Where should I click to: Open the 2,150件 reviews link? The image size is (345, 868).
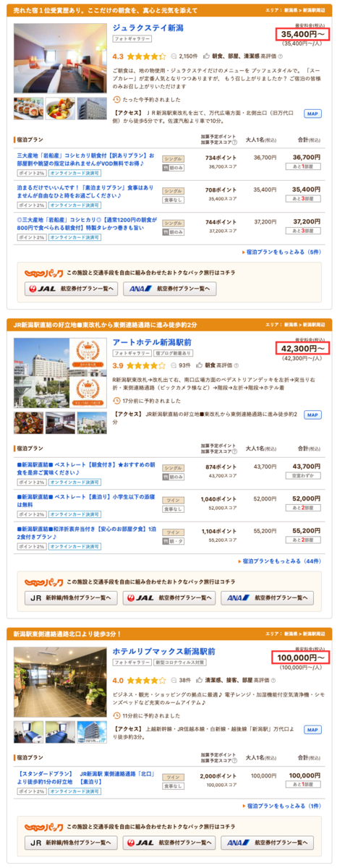pyautogui.click(x=188, y=56)
